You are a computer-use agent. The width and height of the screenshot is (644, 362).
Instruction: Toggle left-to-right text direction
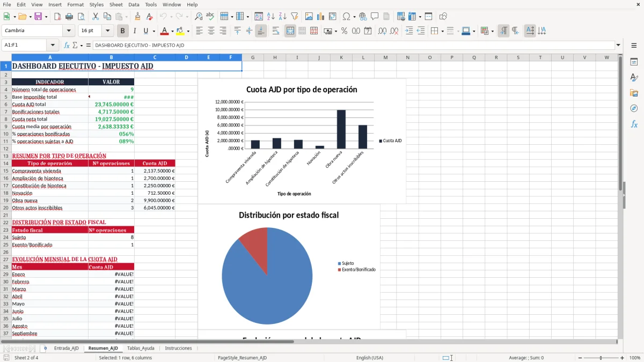point(503,31)
